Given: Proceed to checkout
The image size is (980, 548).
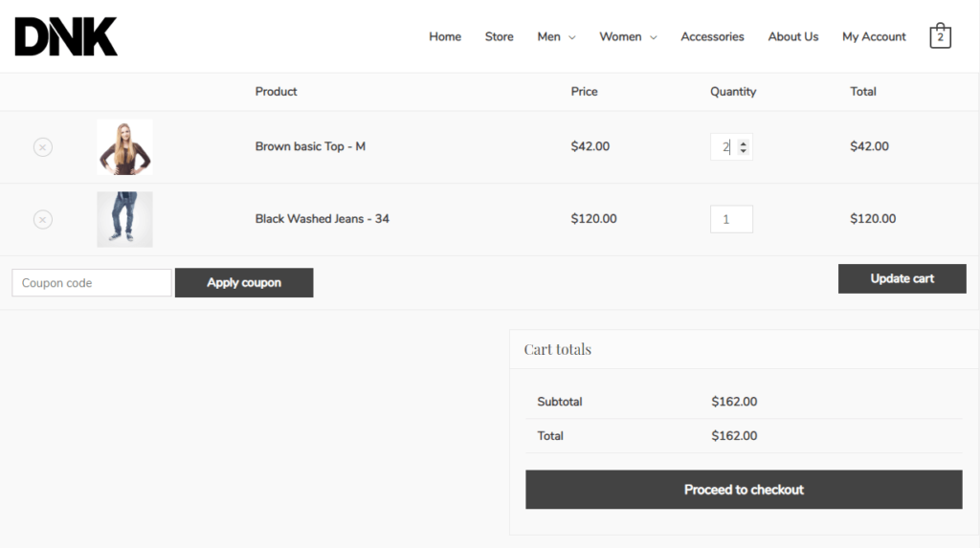Looking at the screenshot, I should [x=744, y=490].
